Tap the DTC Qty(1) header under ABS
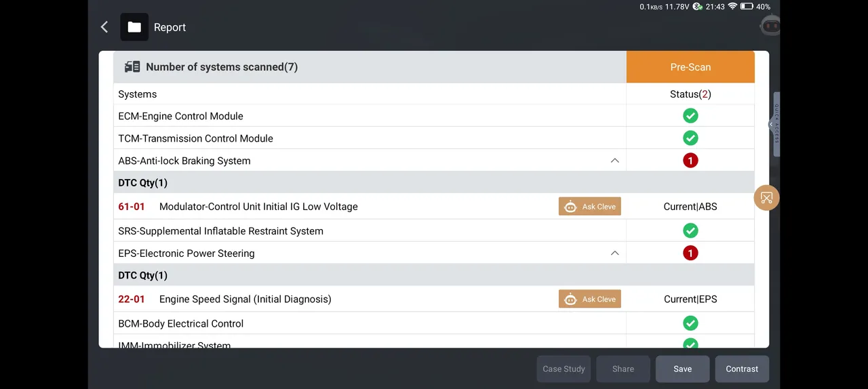The image size is (868, 389). [142, 182]
